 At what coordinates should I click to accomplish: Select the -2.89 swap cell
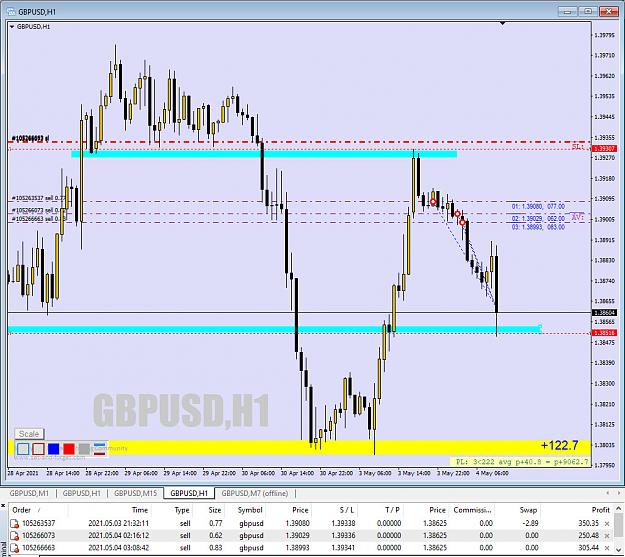tap(531, 523)
